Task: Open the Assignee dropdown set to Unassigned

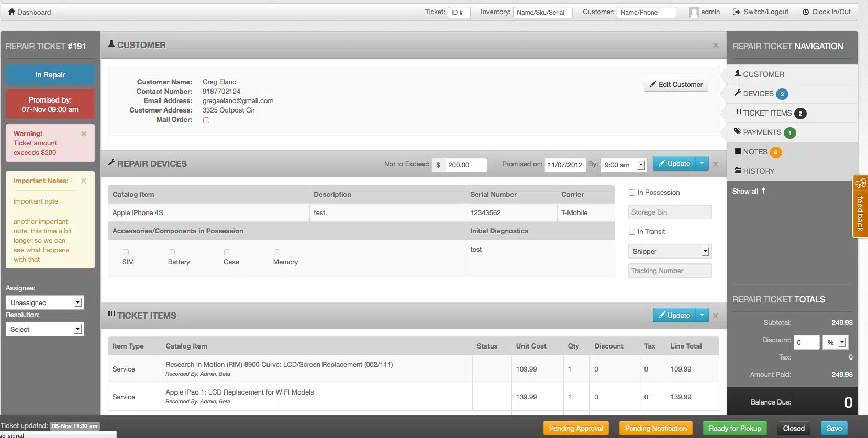Action: click(44, 302)
